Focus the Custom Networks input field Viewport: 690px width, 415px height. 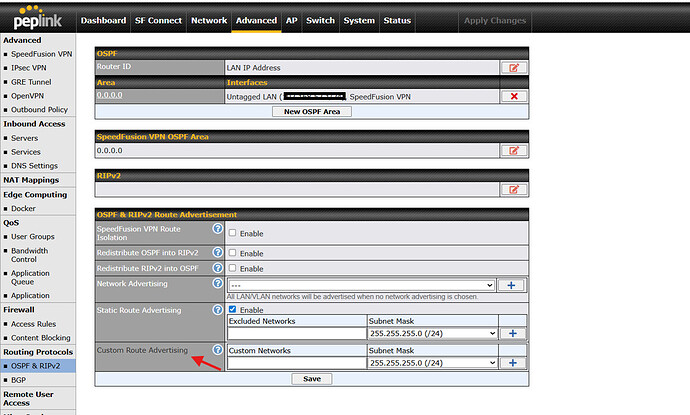click(x=297, y=363)
